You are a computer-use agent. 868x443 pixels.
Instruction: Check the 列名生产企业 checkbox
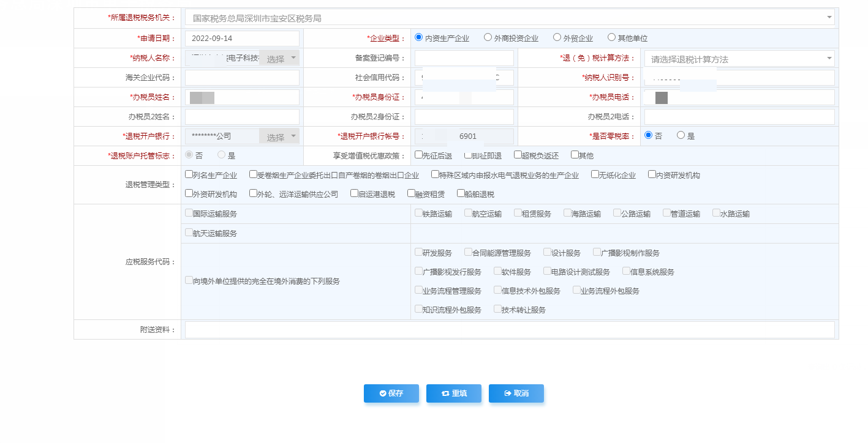click(189, 174)
